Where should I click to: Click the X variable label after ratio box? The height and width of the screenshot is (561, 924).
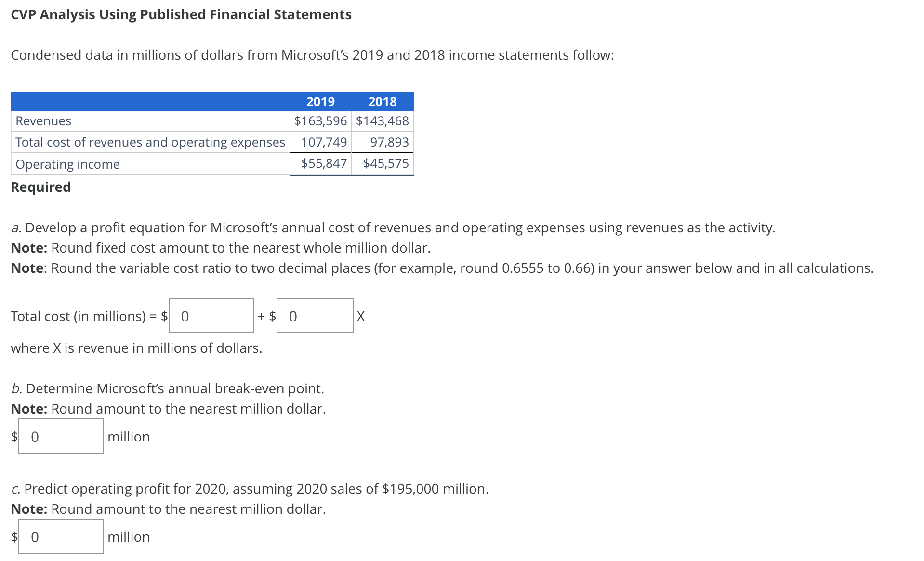(360, 316)
